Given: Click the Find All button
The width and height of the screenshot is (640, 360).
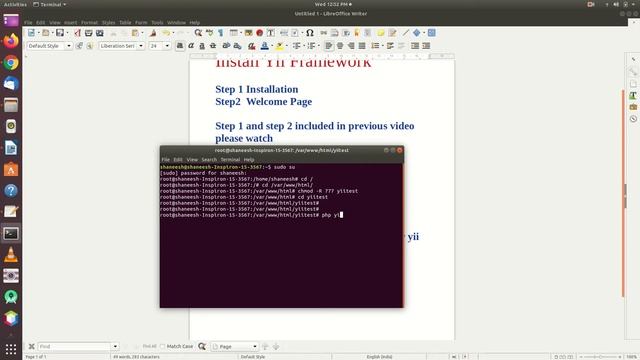Looking at the screenshot, I should point(149,347).
